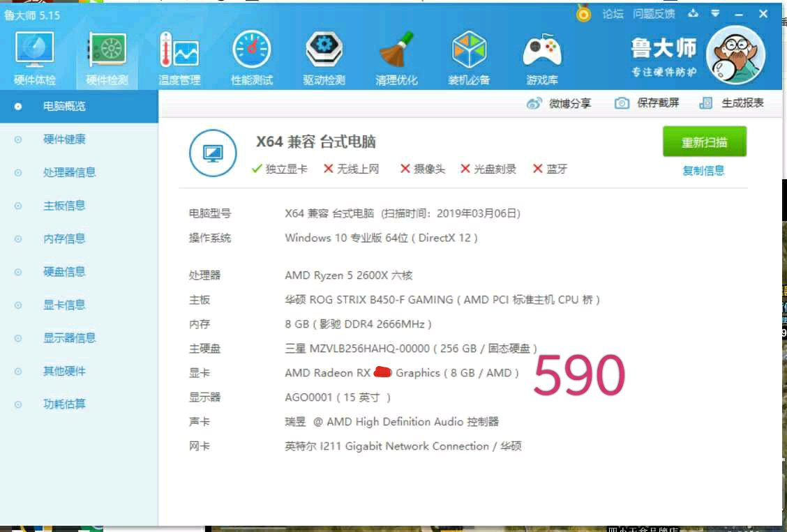The image size is (787, 532).
Task: Click AGO0001 ( 15 英寸 ) display text
Action: pyautogui.click(x=337, y=397)
